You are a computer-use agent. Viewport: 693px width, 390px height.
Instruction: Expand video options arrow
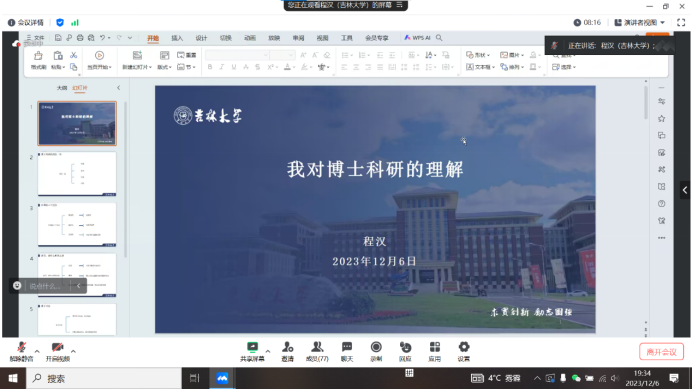pyautogui.click(x=73, y=352)
